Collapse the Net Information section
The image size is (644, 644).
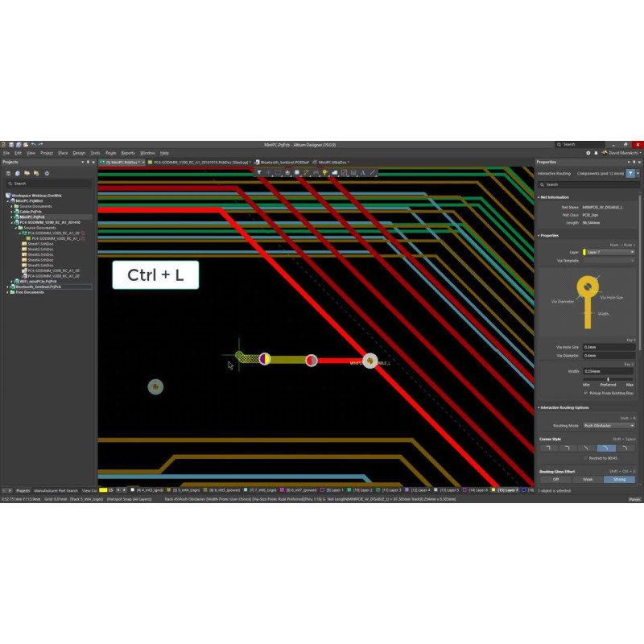[539, 197]
